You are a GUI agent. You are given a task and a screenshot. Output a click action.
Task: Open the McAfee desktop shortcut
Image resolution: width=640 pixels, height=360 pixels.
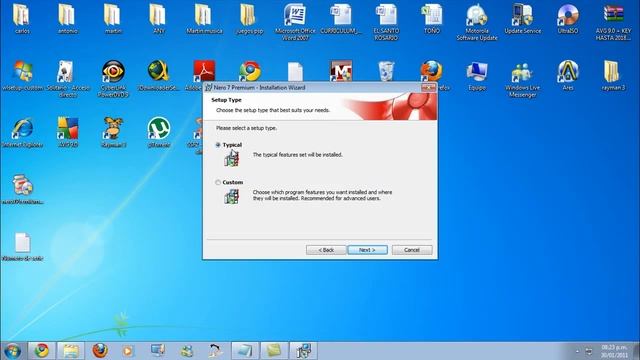coord(341,71)
